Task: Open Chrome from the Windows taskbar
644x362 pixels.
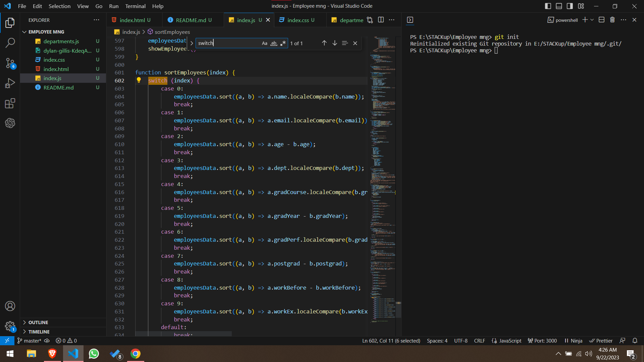Action: click(x=136, y=354)
